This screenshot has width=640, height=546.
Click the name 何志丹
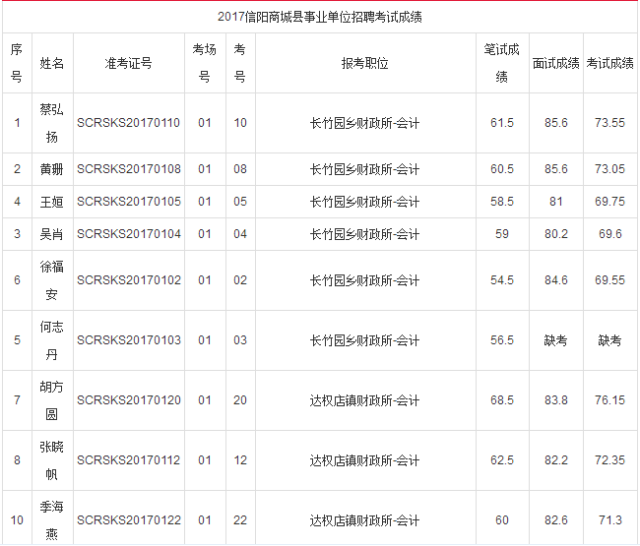[x=52, y=340]
